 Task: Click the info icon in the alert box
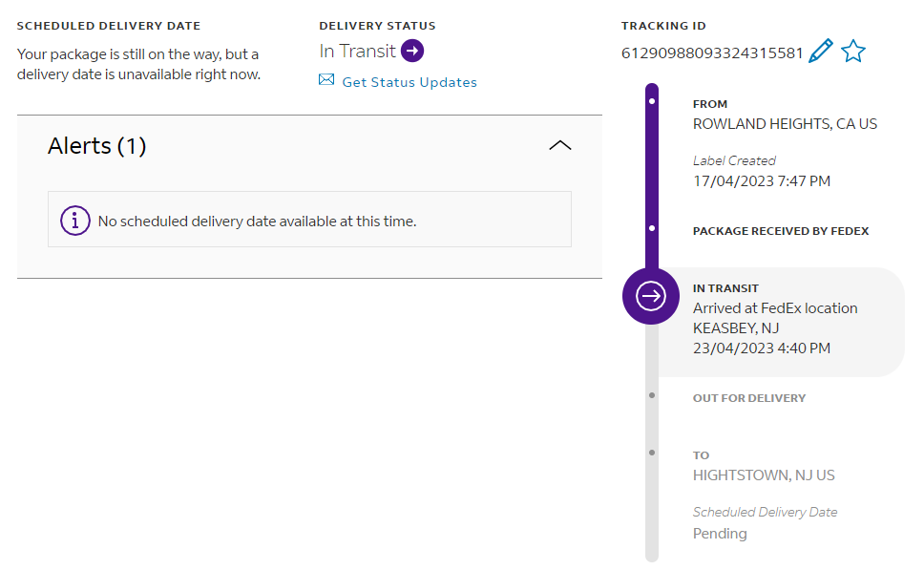coord(75,221)
